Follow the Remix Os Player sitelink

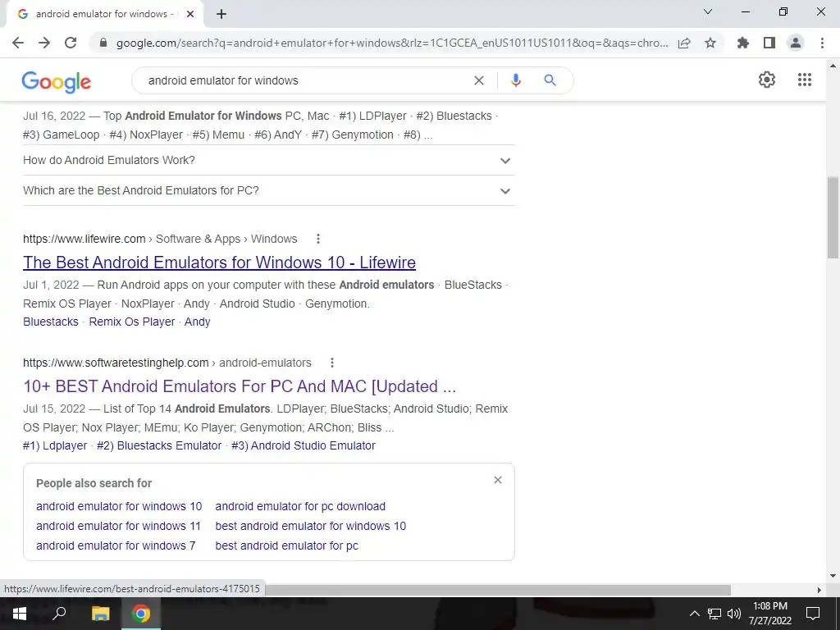[132, 322]
